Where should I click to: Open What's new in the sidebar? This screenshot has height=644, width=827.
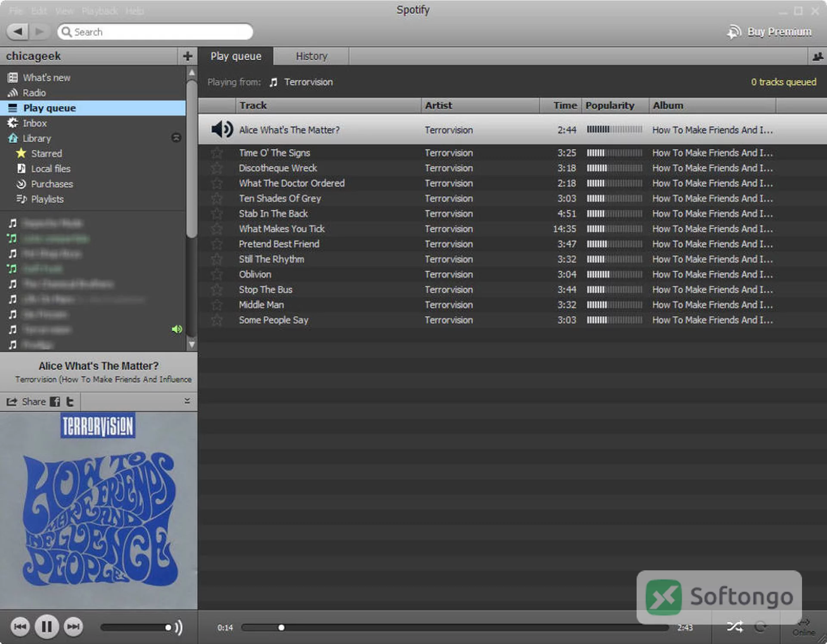47,78
